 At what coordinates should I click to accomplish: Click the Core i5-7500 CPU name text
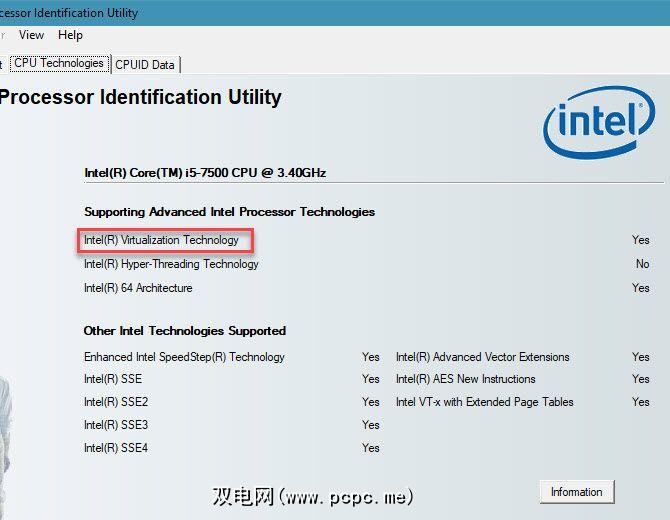click(205, 173)
